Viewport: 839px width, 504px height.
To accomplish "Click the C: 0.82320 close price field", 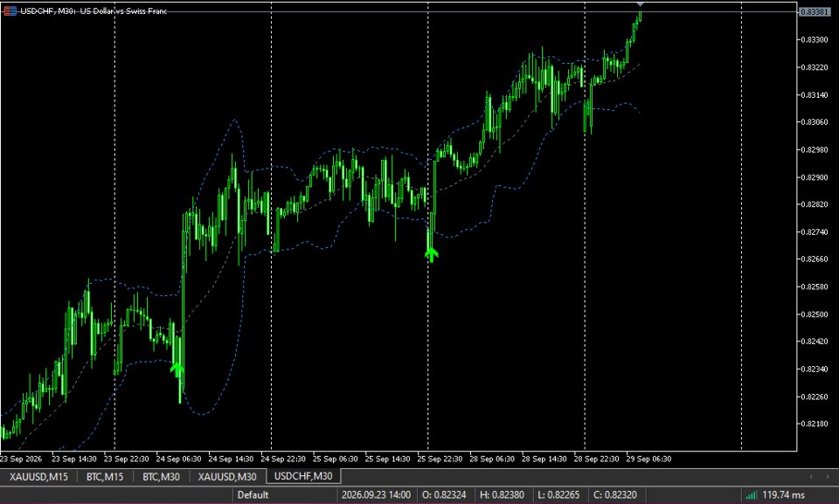I will 614,495.
